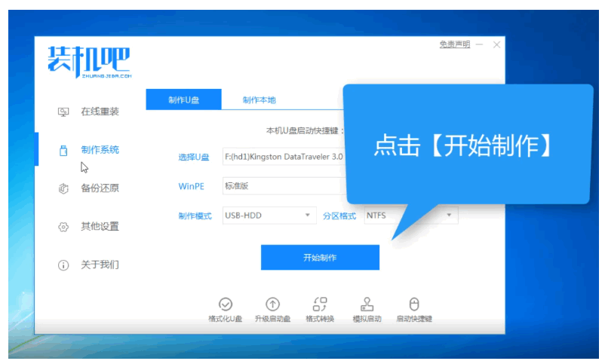Switch to the 制作U盘 tab
This screenshot has width=605, height=364.
coord(183,100)
